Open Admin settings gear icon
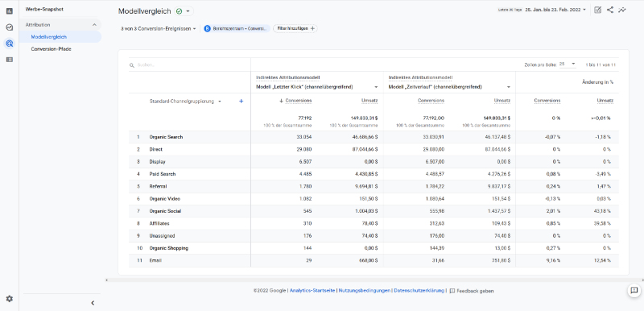The width and height of the screenshot is (644, 311). pyautogui.click(x=10, y=299)
